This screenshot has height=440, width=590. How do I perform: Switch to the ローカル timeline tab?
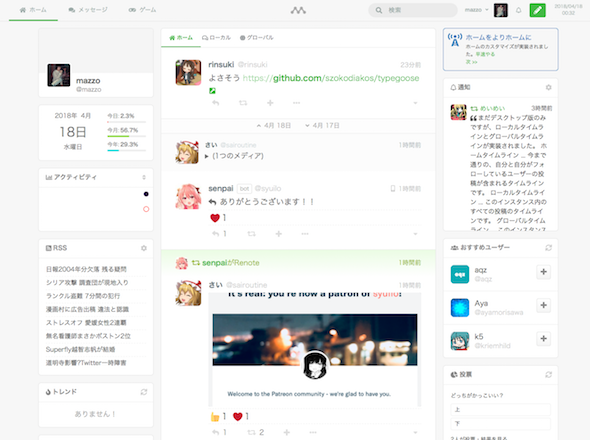(216, 38)
